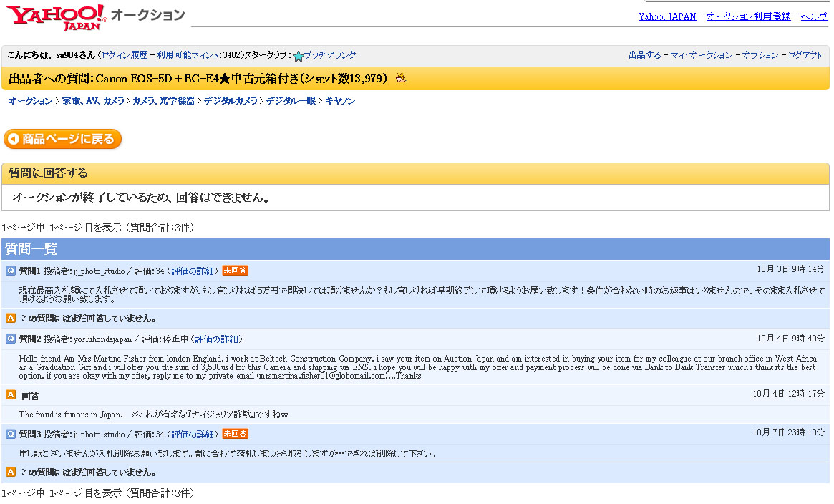Image resolution: width=834 pixels, height=504 pixels.
Task: Click the bottom page-count summary text
Action: (x=98, y=493)
